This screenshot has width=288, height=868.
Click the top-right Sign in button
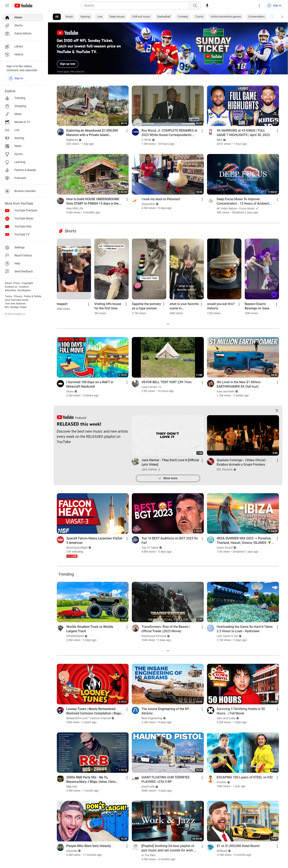pos(274,5)
